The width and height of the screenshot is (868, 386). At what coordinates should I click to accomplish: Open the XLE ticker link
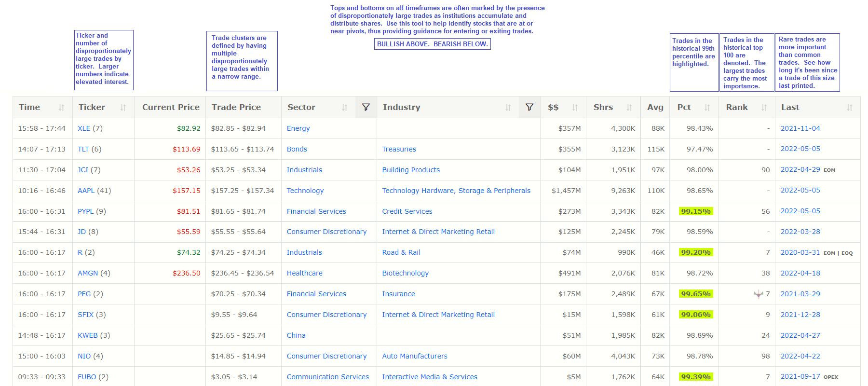click(84, 128)
